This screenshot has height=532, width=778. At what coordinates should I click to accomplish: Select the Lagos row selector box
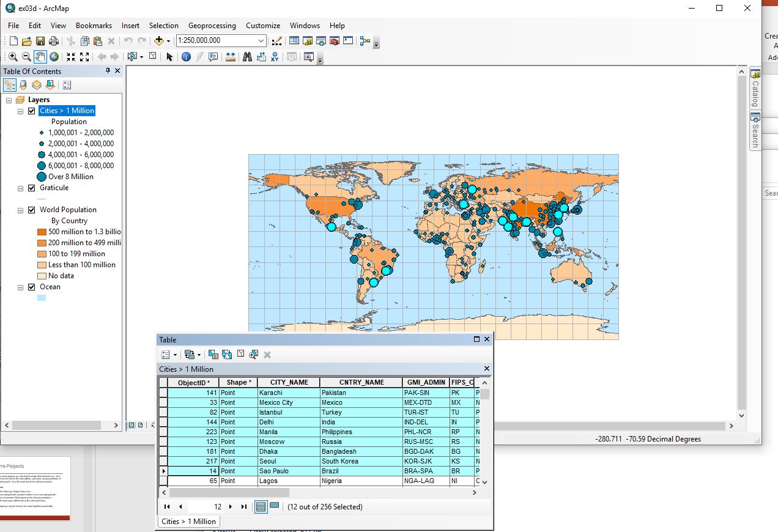(x=163, y=481)
